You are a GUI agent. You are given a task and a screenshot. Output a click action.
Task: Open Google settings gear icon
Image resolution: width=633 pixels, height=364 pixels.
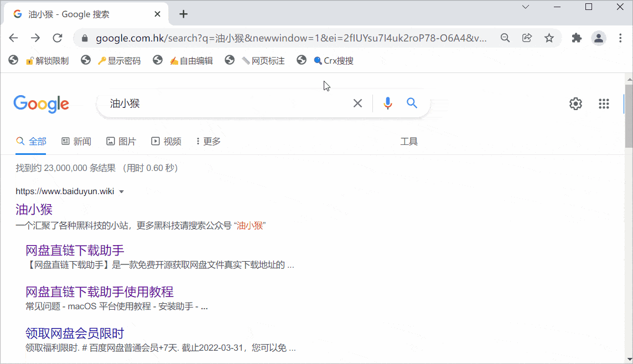click(x=575, y=104)
